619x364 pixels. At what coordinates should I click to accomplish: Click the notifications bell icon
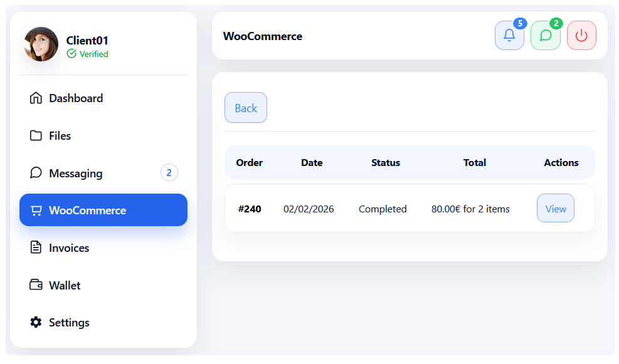tap(509, 36)
